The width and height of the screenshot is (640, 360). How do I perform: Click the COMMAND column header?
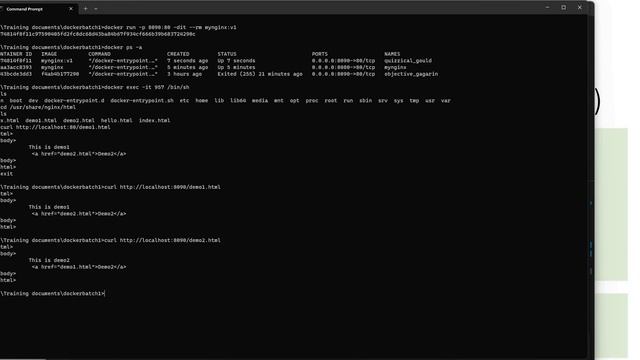click(100, 54)
